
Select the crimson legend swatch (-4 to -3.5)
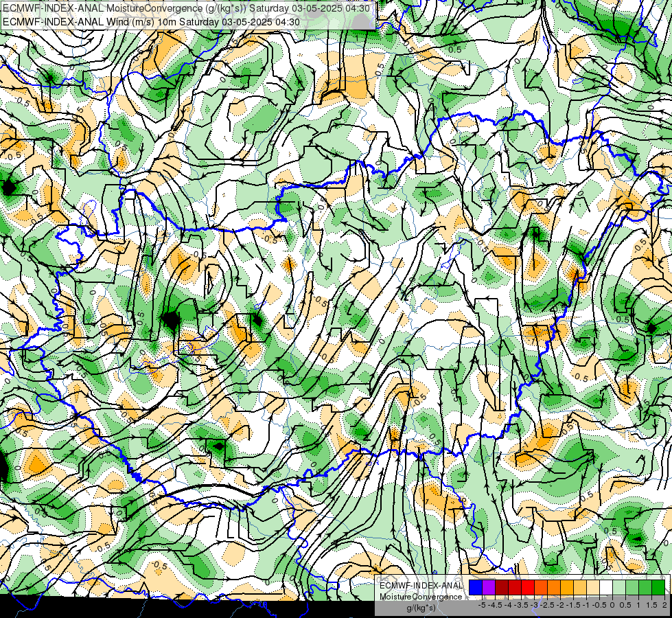pos(515,587)
